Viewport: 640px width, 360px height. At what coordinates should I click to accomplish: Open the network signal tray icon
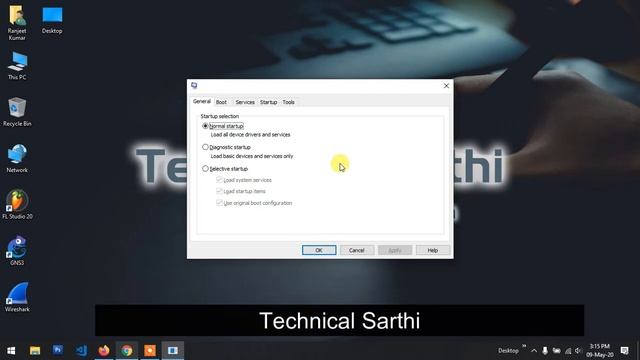(568, 351)
